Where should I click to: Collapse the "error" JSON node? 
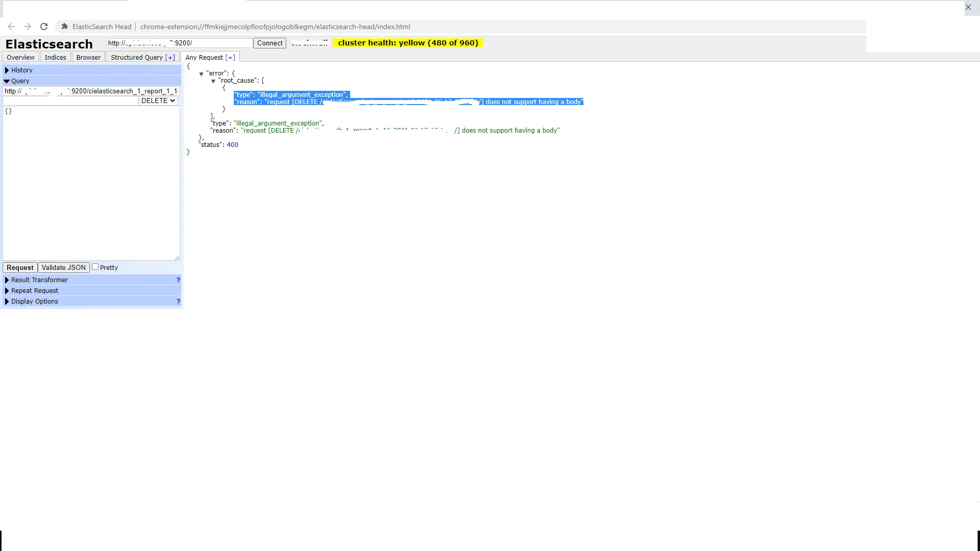pyautogui.click(x=201, y=74)
